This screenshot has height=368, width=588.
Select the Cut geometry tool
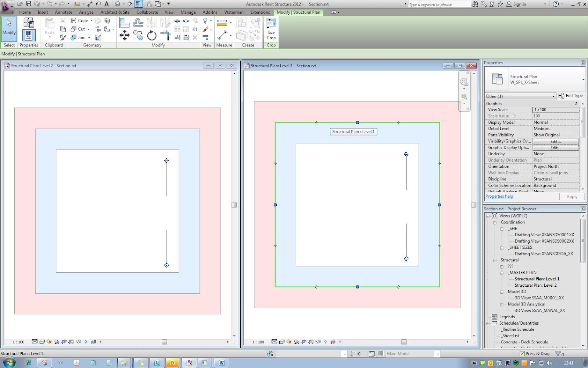pos(78,29)
